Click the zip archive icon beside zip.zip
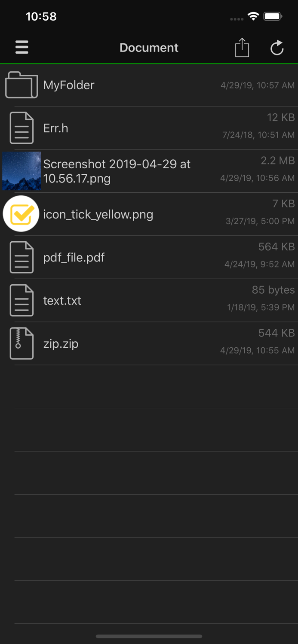Image resolution: width=298 pixels, height=644 pixels. 22,343
